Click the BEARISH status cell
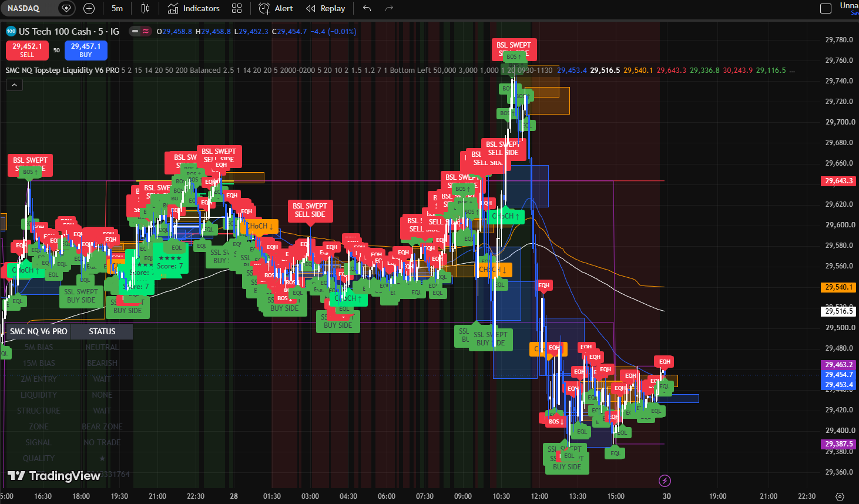Viewport: 859px width, 504px height. tap(102, 363)
